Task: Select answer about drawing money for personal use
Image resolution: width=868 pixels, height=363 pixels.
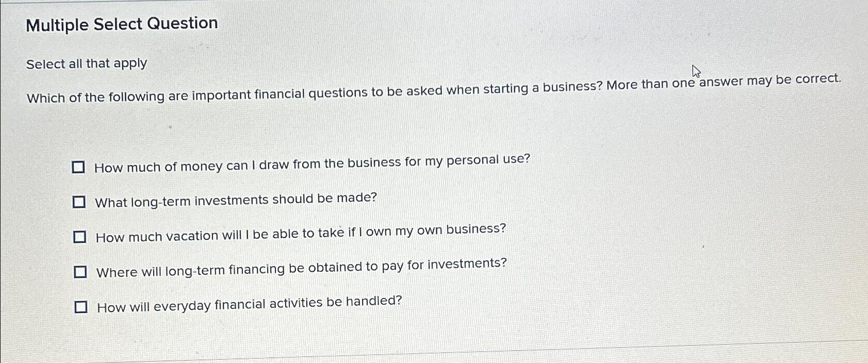Action: click(x=312, y=162)
